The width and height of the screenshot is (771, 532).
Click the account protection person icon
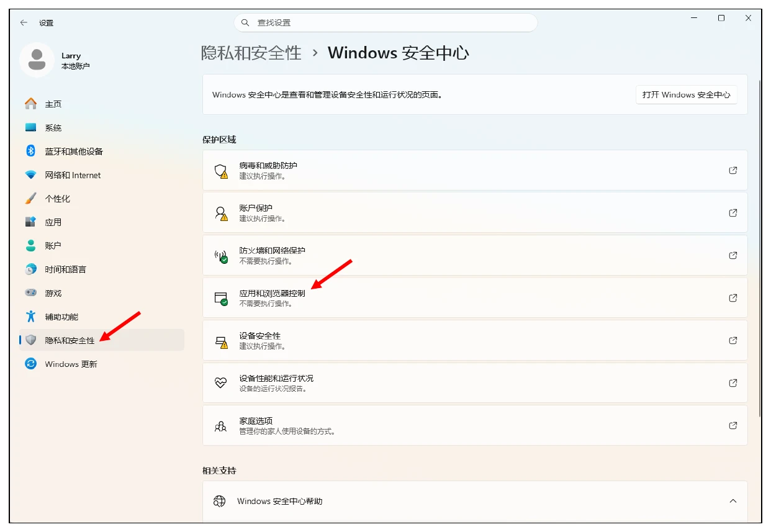tap(221, 214)
